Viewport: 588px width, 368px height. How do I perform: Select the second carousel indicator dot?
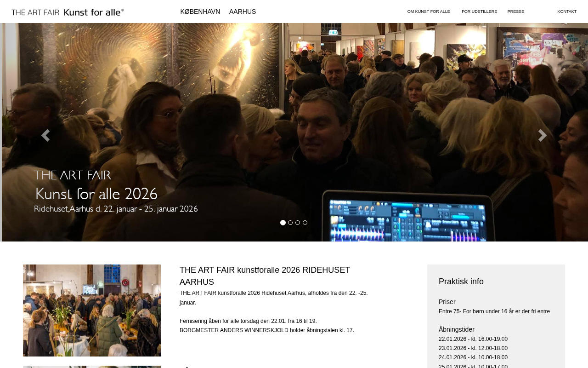tap(290, 223)
